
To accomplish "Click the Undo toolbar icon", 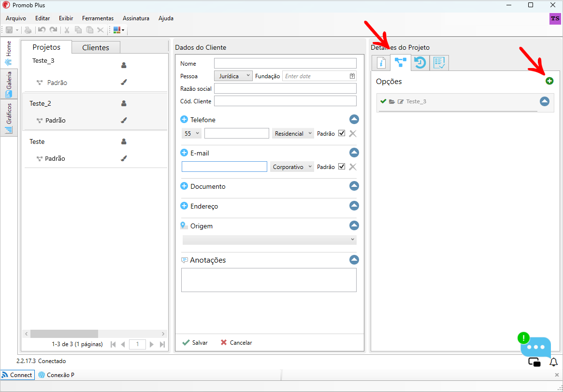I will (42, 30).
